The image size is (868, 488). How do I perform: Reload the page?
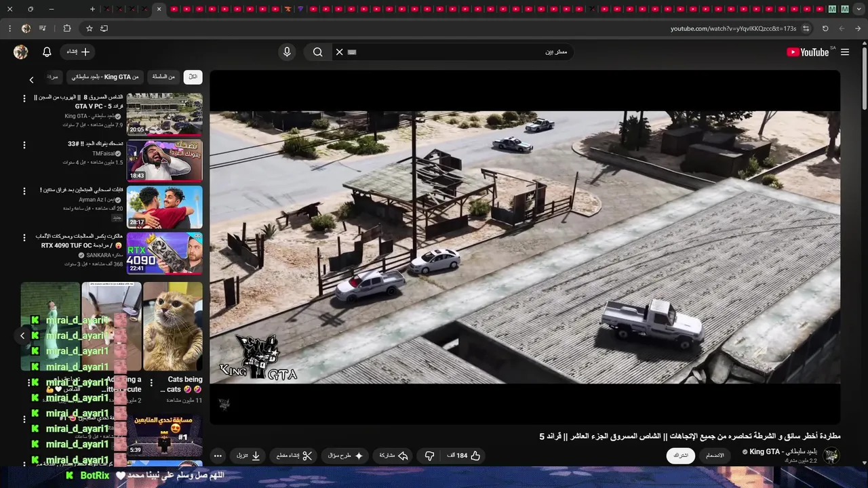click(825, 28)
